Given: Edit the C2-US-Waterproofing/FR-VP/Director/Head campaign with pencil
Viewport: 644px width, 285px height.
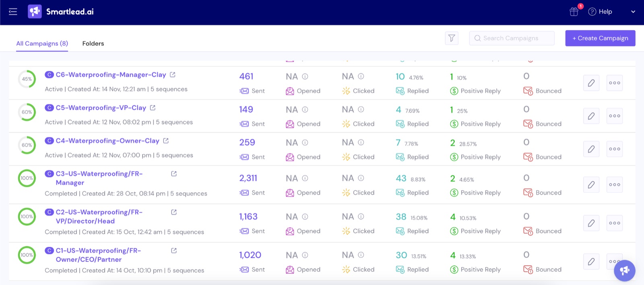Looking at the screenshot, I should coord(591,223).
